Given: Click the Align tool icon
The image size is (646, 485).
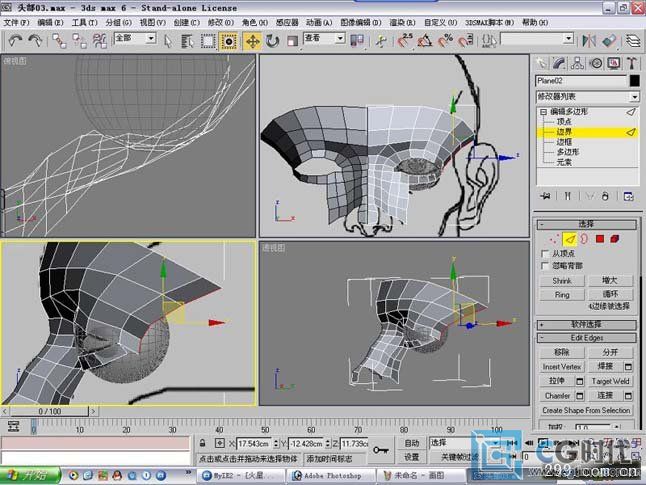Looking at the screenshot, I should pyautogui.click(x=609, y=41).
